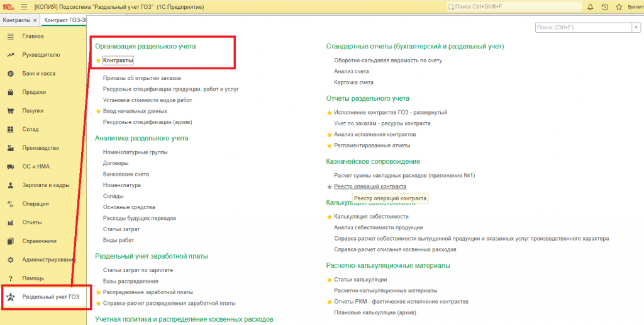This screenshot has height=325, width=644.
Task: Toggle favorite star for Исполнение контрактов ГОЗ - развернутый
Action: click(x=329, y=112)
